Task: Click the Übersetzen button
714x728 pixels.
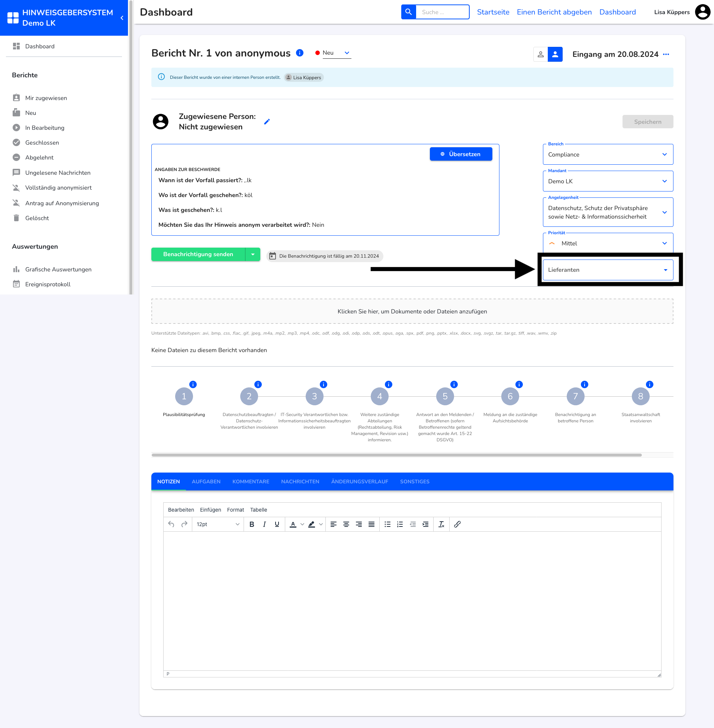Action: click(461, 154)
